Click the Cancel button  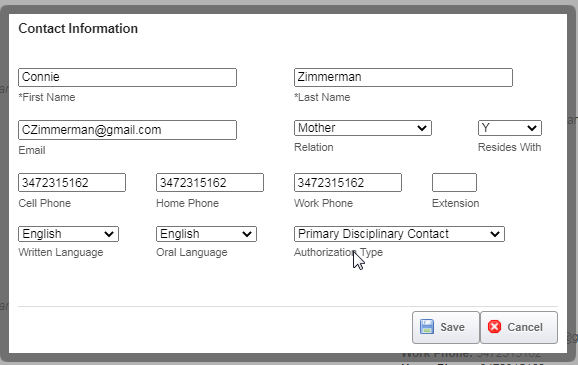click(519, 327)
